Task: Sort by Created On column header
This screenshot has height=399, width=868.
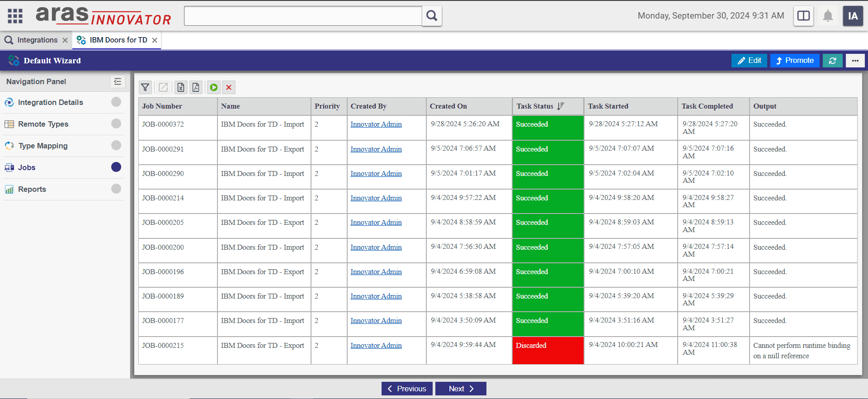Action: (469, 106)
